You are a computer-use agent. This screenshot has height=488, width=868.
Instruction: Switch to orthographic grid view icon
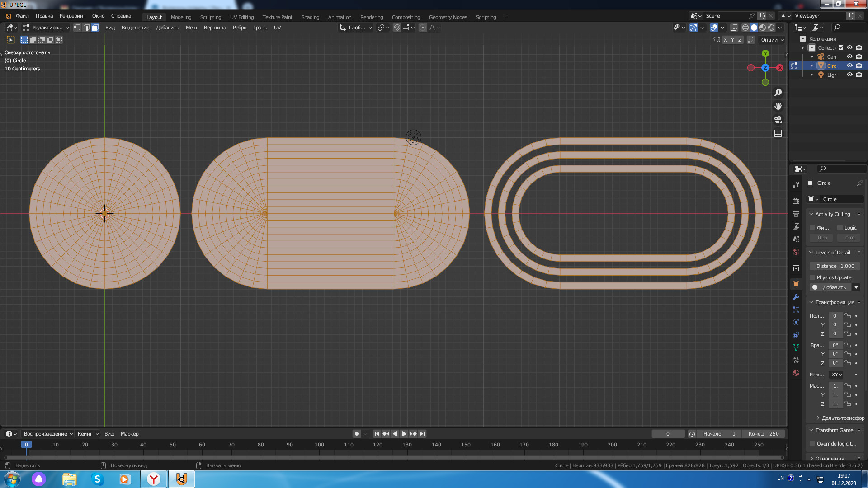pyautogui.click(x=778, y=133)
